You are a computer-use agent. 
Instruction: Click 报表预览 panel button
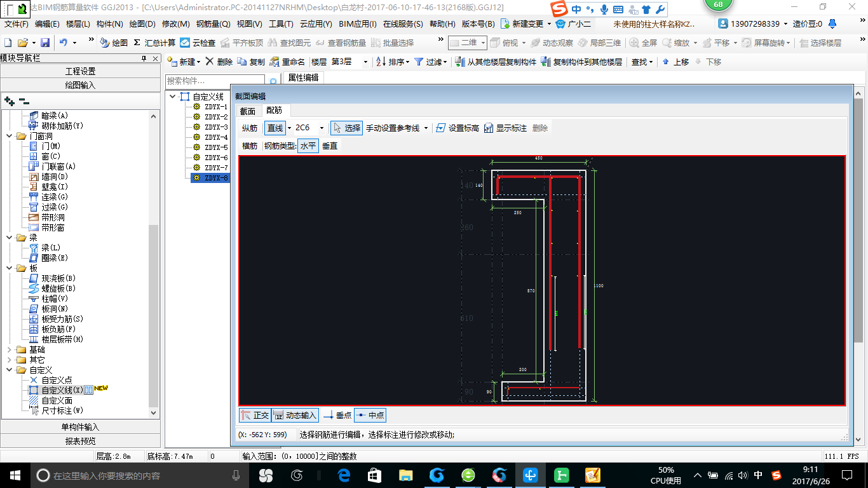point(81,441)
